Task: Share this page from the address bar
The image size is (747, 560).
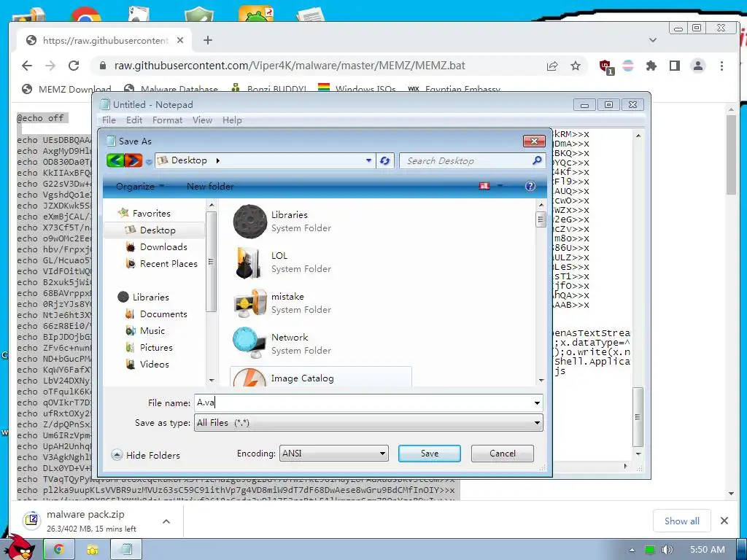Action: [552, 66]
